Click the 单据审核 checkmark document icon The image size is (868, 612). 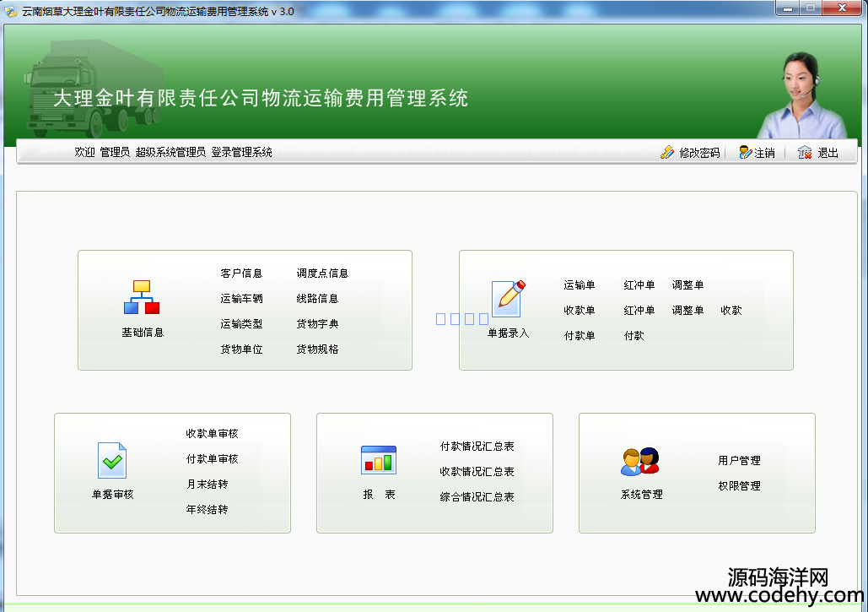point(112,460)
